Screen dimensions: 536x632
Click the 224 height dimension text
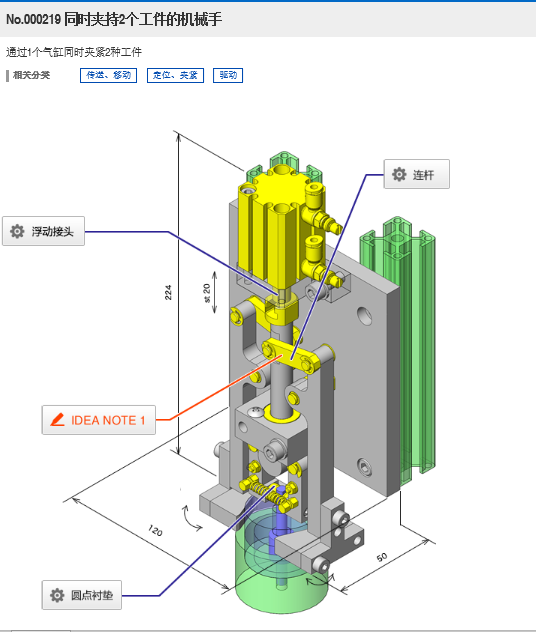click(x=168, y=292)
